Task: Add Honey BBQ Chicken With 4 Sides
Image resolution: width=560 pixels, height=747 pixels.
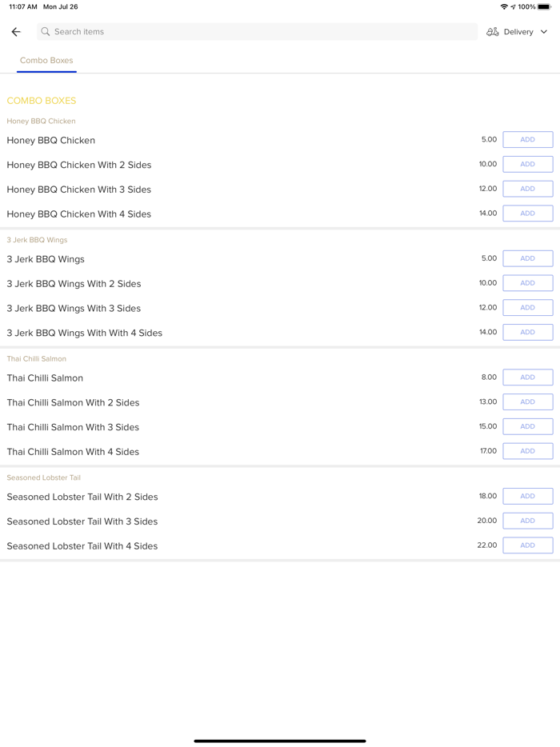Action: click(x=527, y=214)
